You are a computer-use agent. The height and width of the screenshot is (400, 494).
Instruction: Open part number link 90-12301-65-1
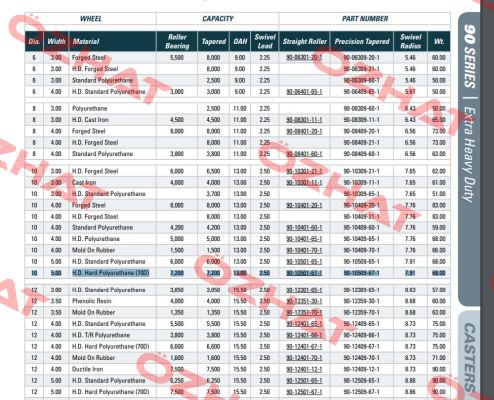[304, 290]
